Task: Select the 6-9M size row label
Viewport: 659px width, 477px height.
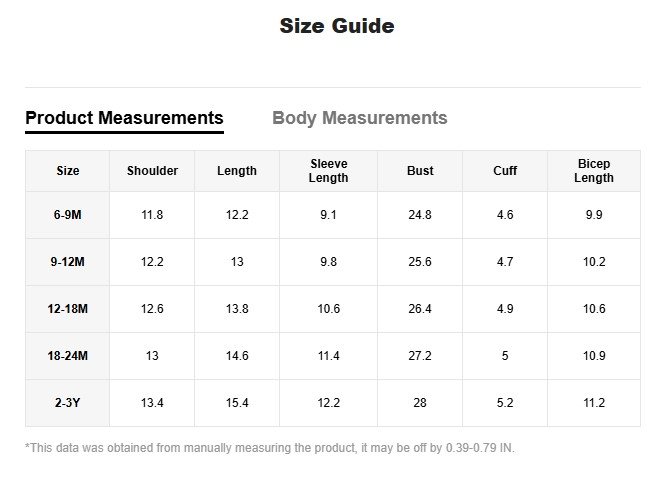Action: [68, 215]
